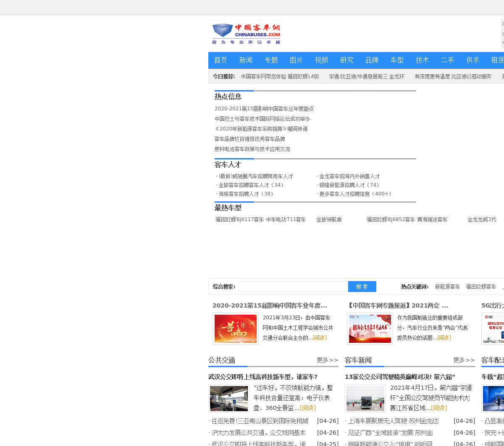Screen dimensions: 504x446
Task: Open news 往返免费!三亚南山景区到国际免税城
Action: pyautogui.click(x=260, y=421)
